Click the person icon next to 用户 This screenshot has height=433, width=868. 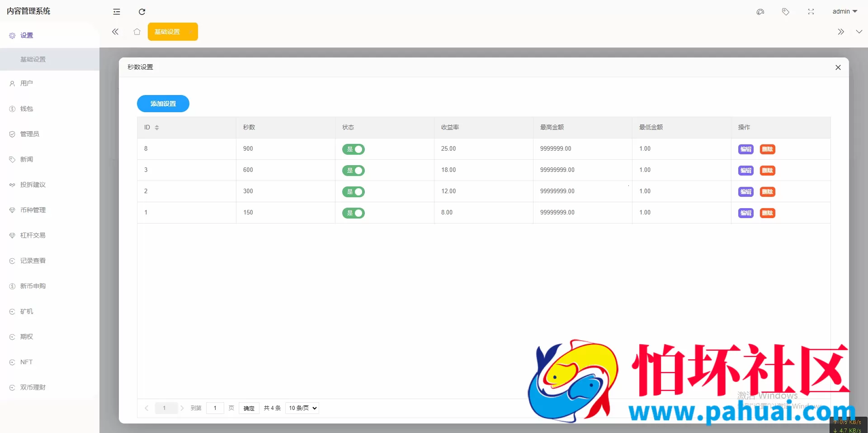tap(12, 84)
